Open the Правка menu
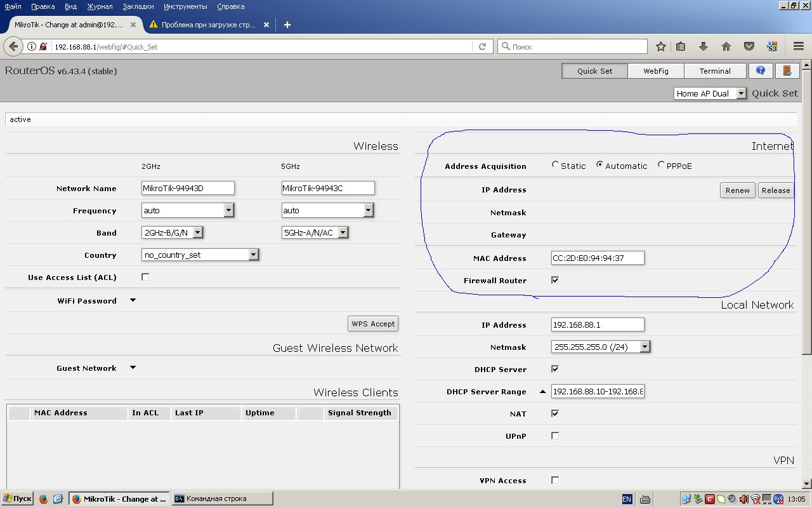The height and width of the screenshot is (508, 812). [43, 6]
